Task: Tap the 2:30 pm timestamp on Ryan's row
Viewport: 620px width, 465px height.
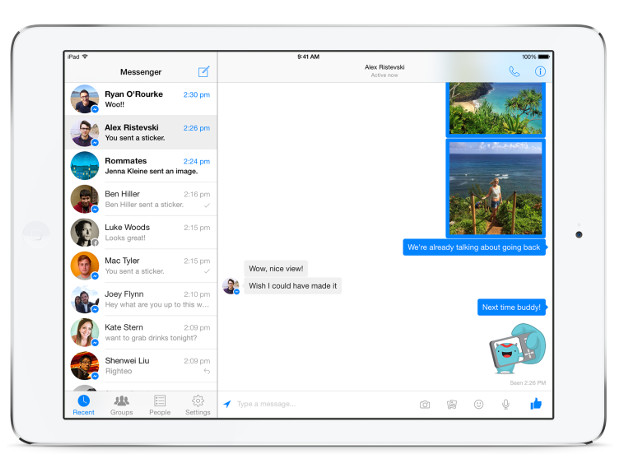Action: [197, 95]
